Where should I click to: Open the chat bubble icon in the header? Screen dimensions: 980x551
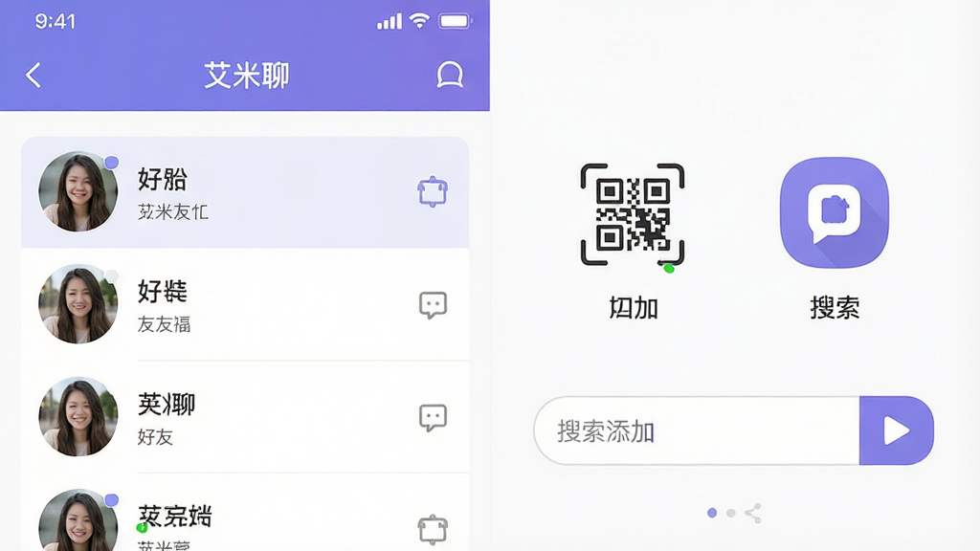450,75
